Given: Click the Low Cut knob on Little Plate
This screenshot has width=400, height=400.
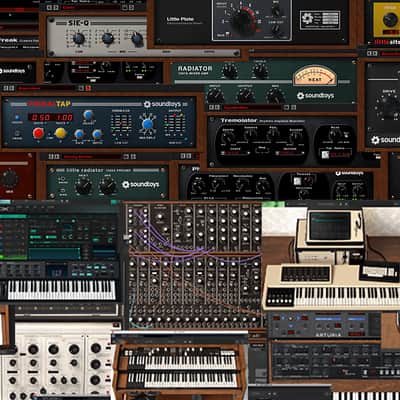Looking at the screenshot, I should tap(277, 29).
